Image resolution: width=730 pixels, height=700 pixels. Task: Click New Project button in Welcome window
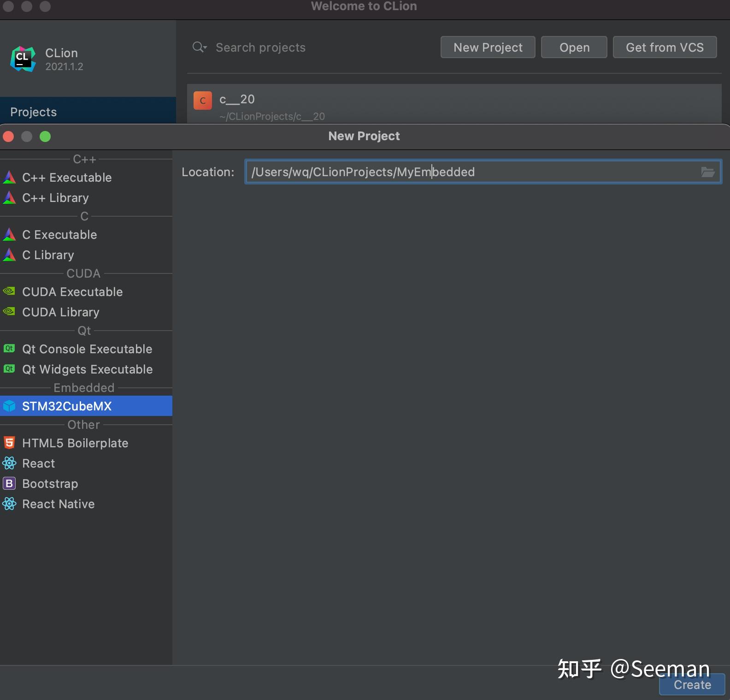[488, 47]
